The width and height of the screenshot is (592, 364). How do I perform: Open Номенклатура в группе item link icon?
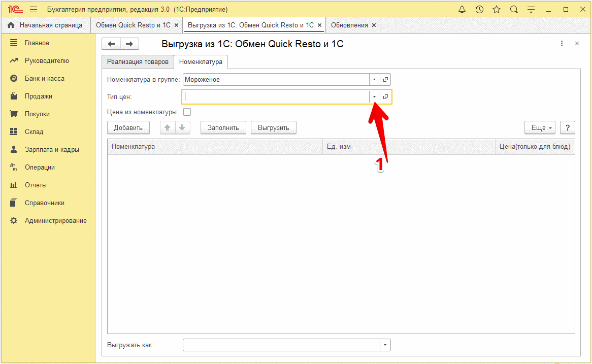[385, 80]
